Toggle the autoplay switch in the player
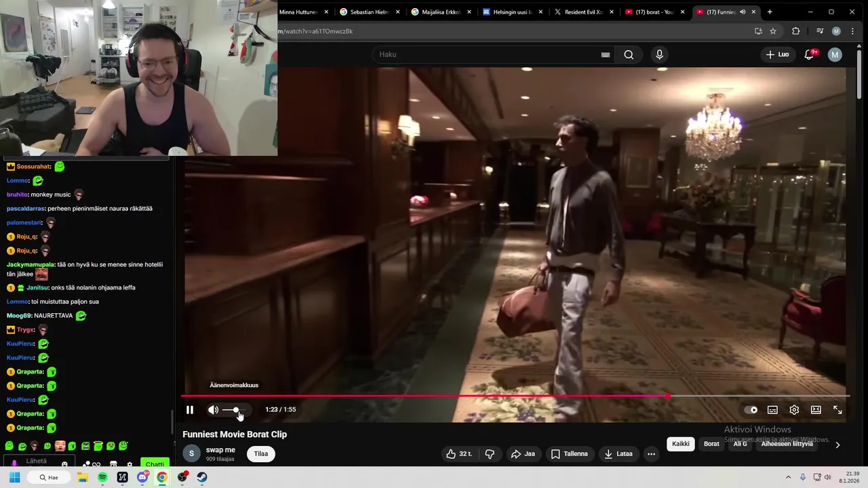The image size is (868, 488). click(x=751, y=410)
